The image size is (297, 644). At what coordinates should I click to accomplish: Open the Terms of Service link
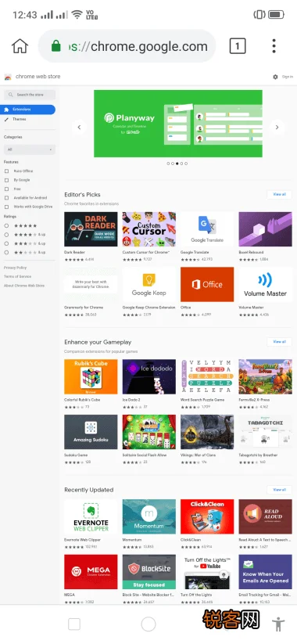pos(18,277)
